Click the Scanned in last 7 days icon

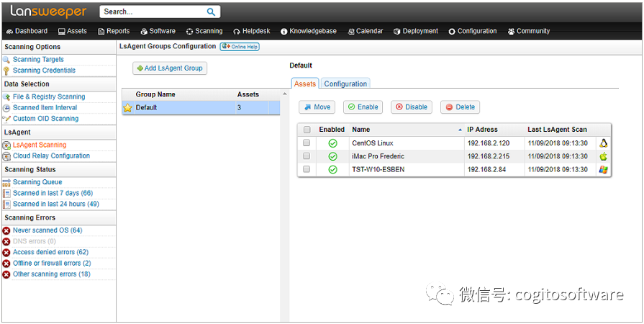tap(6, 193)
